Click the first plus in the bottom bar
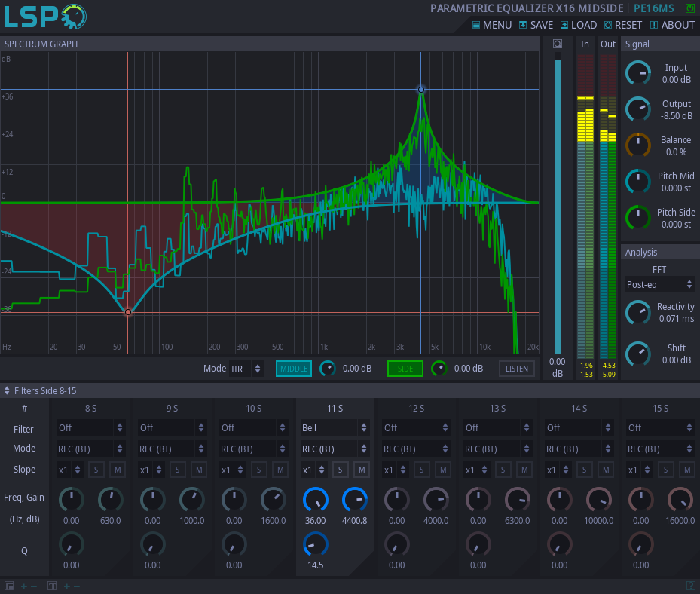Screen dimensions: 700x594 24,586
